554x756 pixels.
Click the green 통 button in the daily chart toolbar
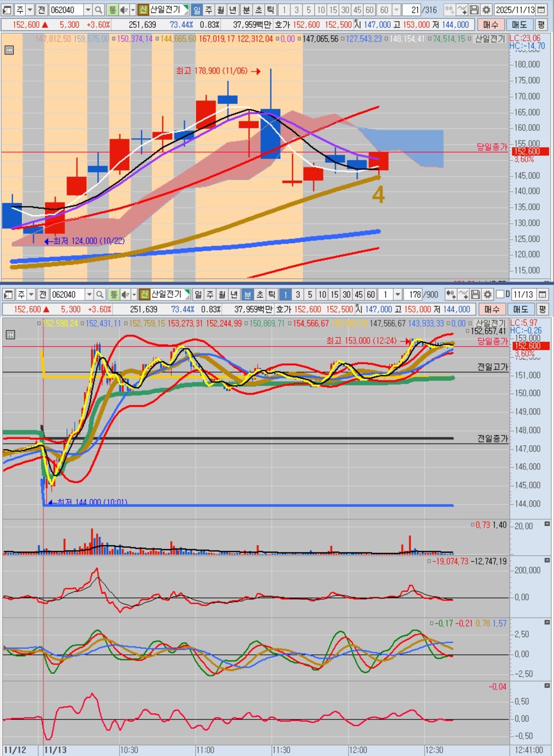point(112,9)
